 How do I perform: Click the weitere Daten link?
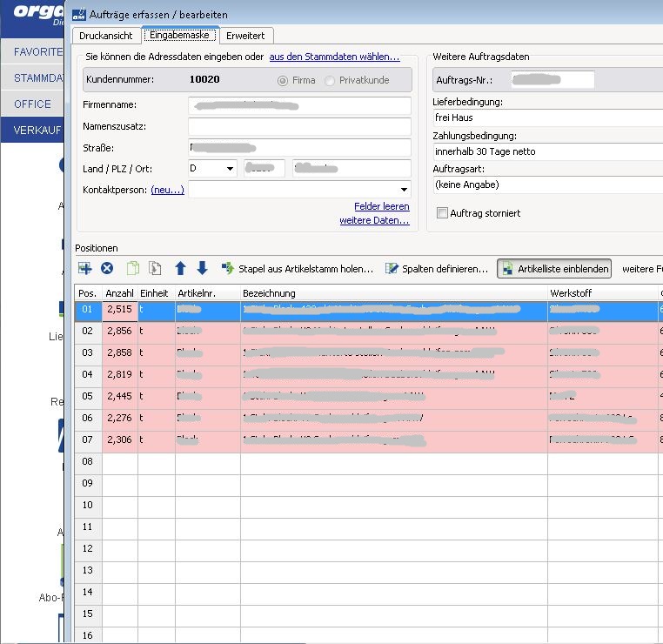[x=375, y=220]
